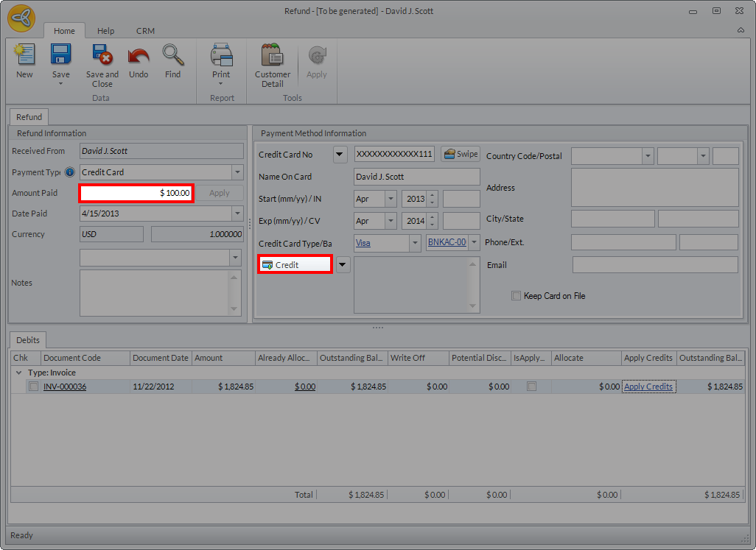Toggle IsApply checkbox for the invoice

coord(531,387)
